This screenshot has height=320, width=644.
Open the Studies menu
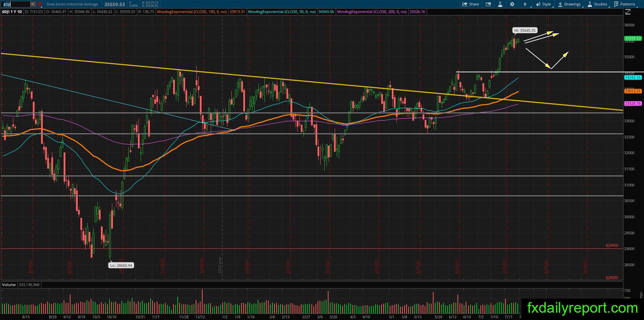(597, 4)
